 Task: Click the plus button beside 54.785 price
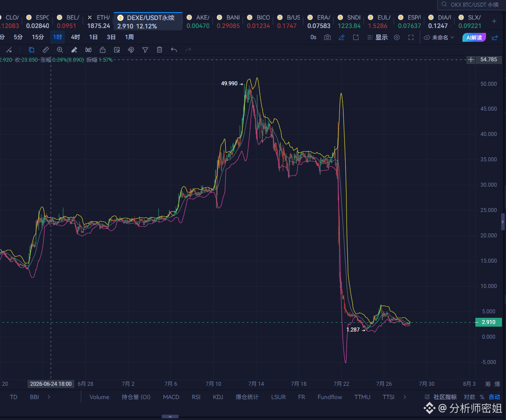(471, 60)
